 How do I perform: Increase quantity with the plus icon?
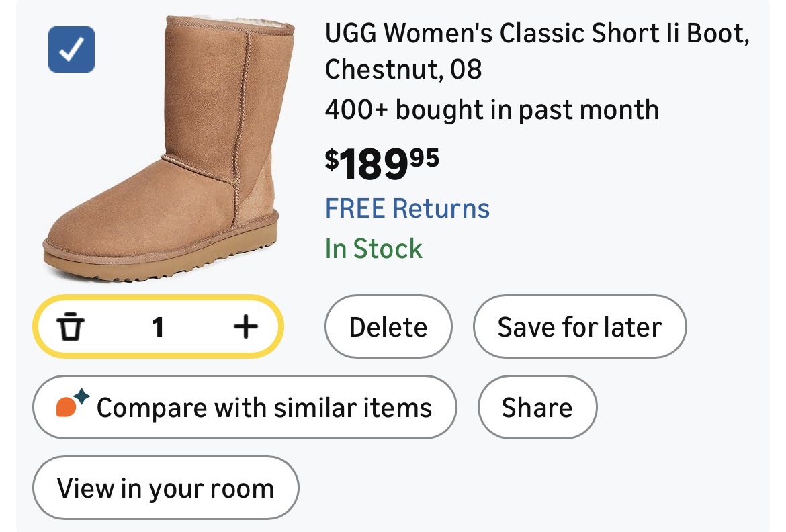(245, 327)
